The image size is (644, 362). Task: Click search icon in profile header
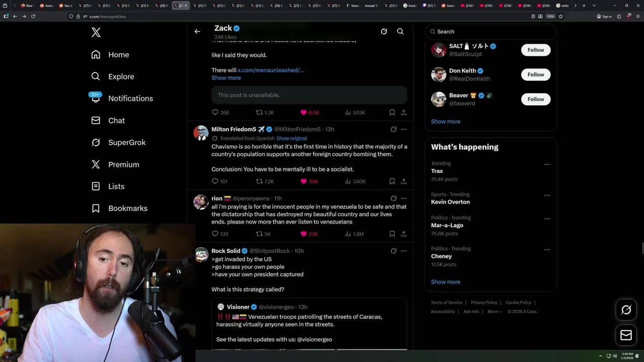click(x=400, y=31)
